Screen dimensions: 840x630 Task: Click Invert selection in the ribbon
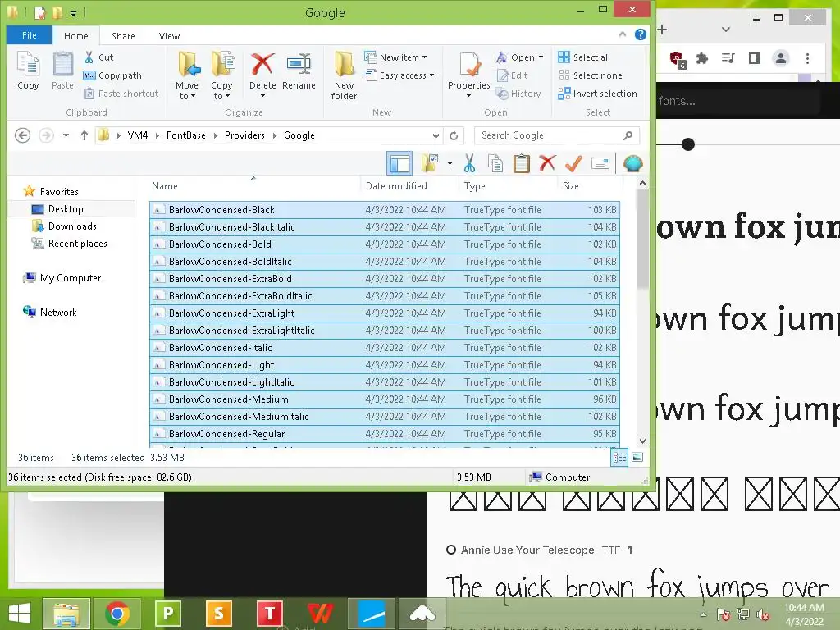tap(597, 94)
